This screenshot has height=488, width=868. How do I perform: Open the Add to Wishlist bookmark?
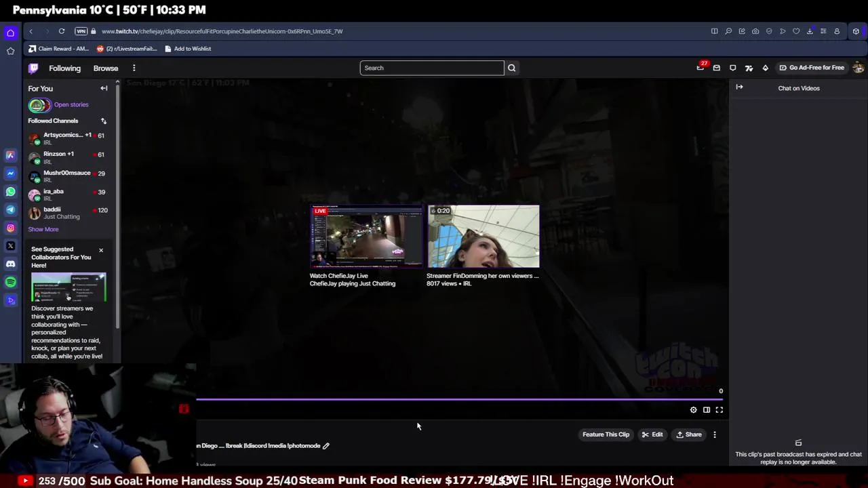coord(188,49)
